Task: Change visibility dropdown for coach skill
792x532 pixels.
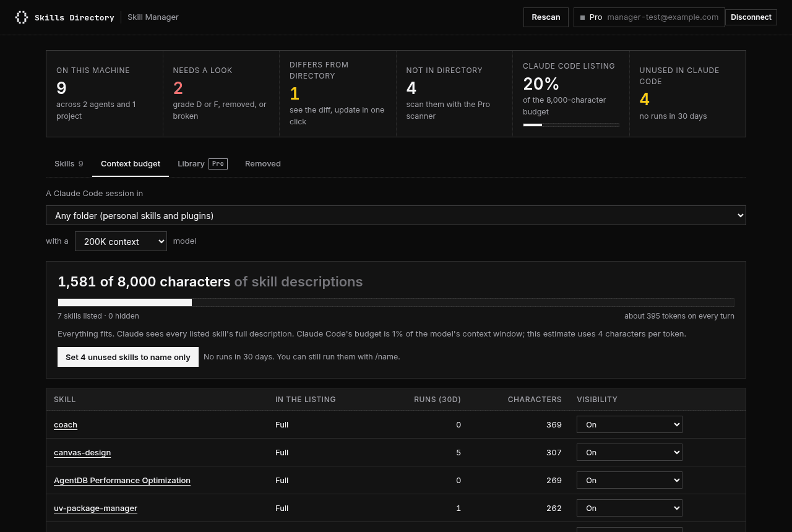Action: pos(629,424)
